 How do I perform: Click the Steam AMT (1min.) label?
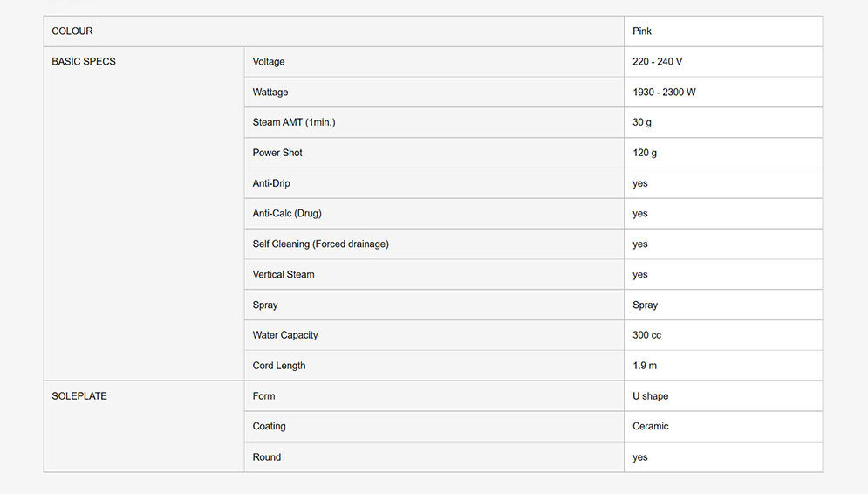[x=294, y=122]
